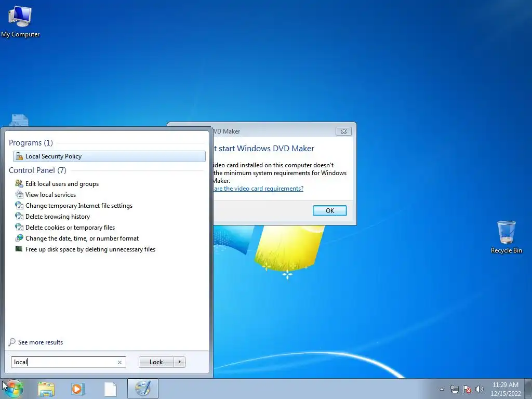
Task: Select Delete browsing history result
Action: [x=57, y=217]
